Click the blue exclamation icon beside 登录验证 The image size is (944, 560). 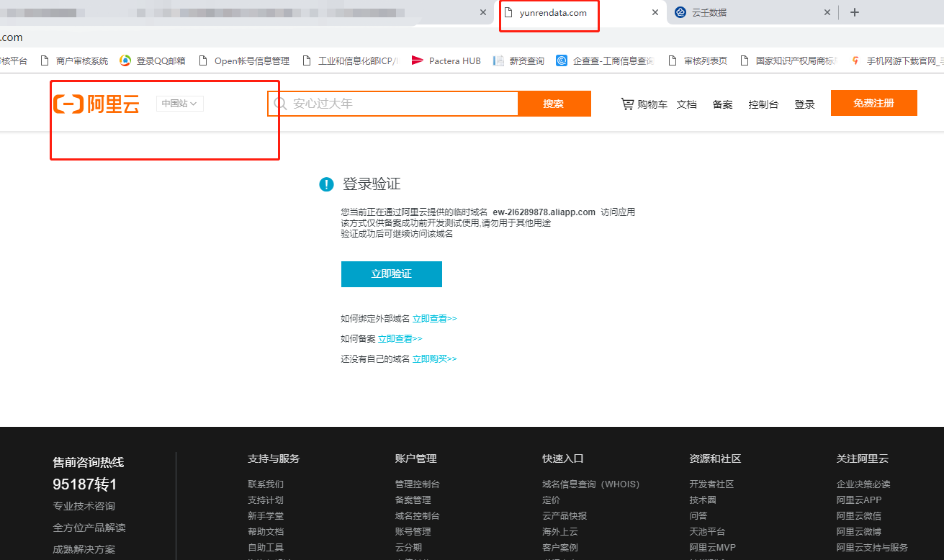(x=326, y=185)
